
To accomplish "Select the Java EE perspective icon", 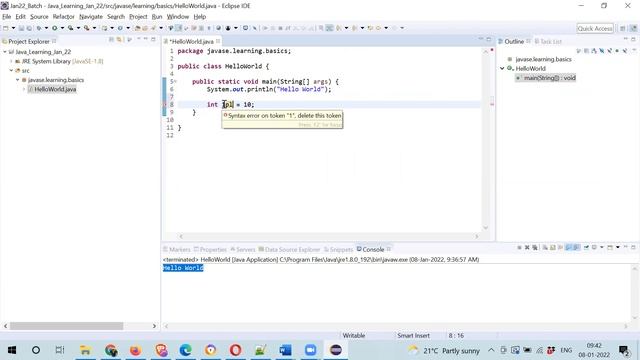I will (633, 28).
